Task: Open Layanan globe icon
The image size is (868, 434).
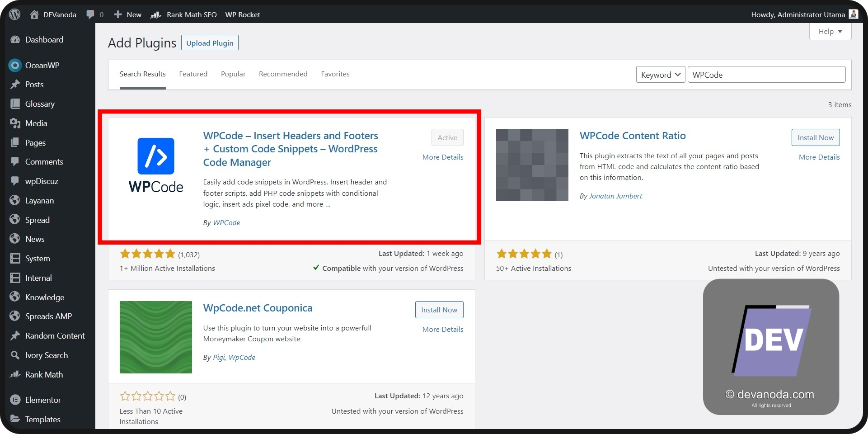Action: pos(15,200)
